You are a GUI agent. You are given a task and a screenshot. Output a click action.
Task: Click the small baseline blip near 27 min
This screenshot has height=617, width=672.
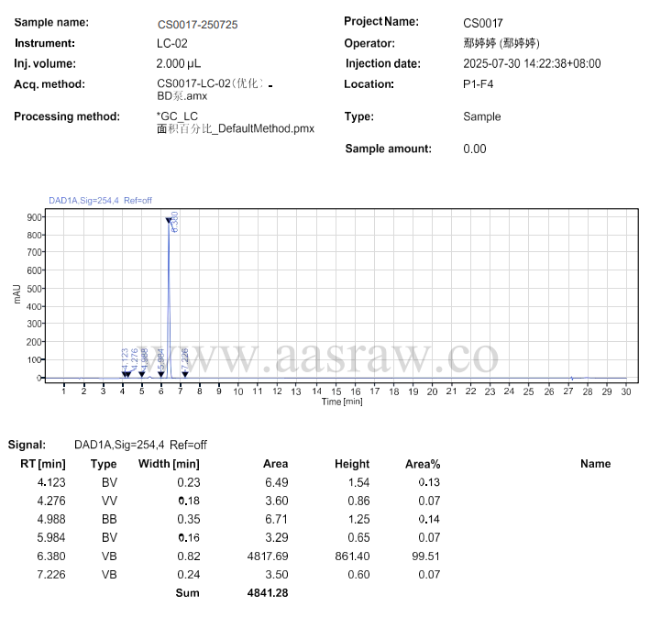[571, 377]
